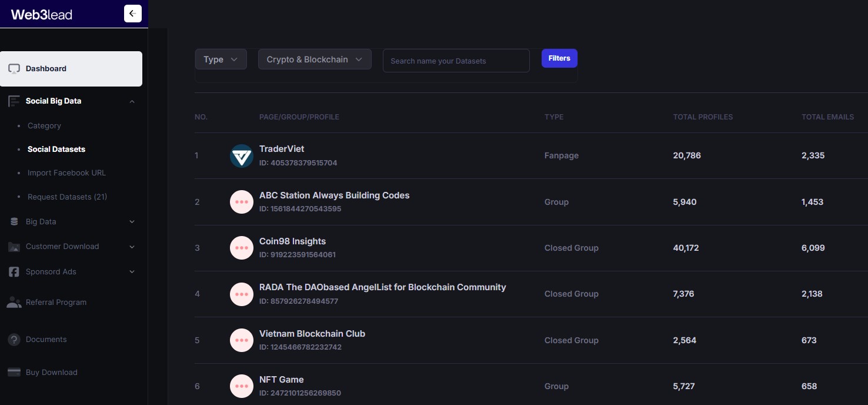Click the Buy Download card icon

click(14, 373)
